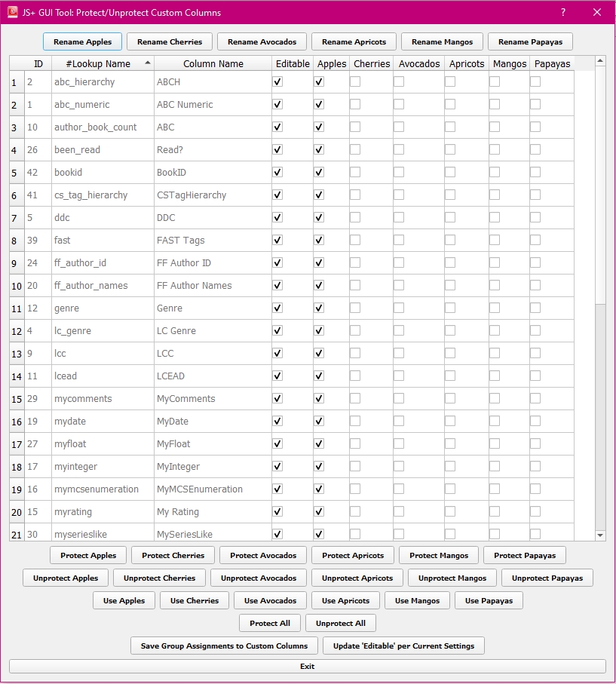This screenshot has height=684, width=616.
Task: Check Mangos checkbox for cs_tag_hierarchy row
Action: 495,195
